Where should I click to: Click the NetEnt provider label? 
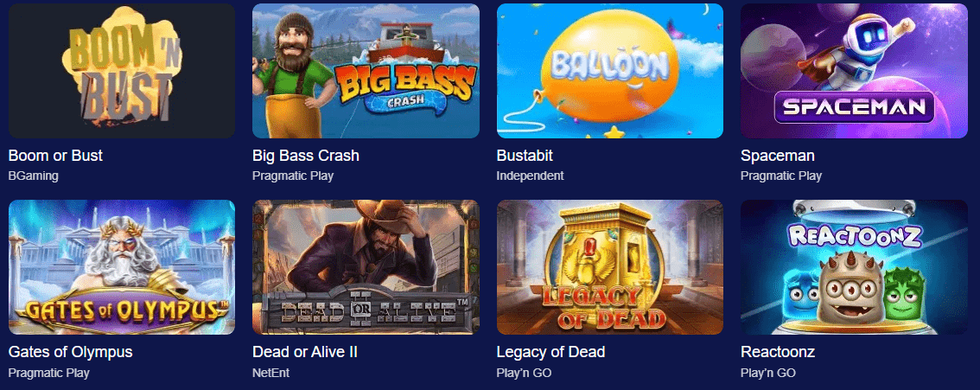pyautogui.click(x=270, y=373)
